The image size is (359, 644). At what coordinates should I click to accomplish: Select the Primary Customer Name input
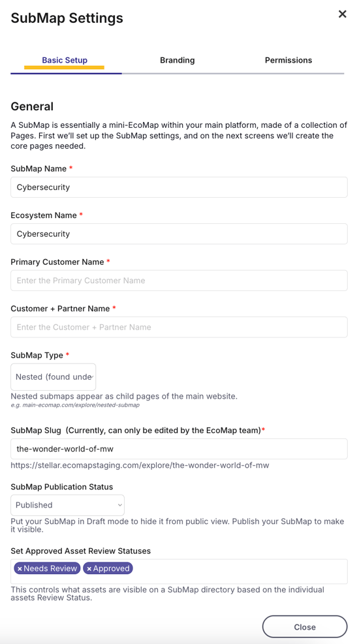[179, 281]
